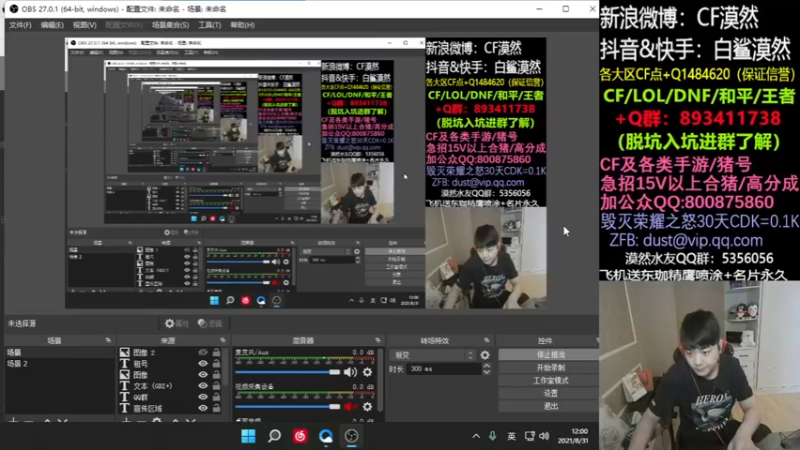
Task: Open volume tray icon on taskbar
Action: click(544, 436)
